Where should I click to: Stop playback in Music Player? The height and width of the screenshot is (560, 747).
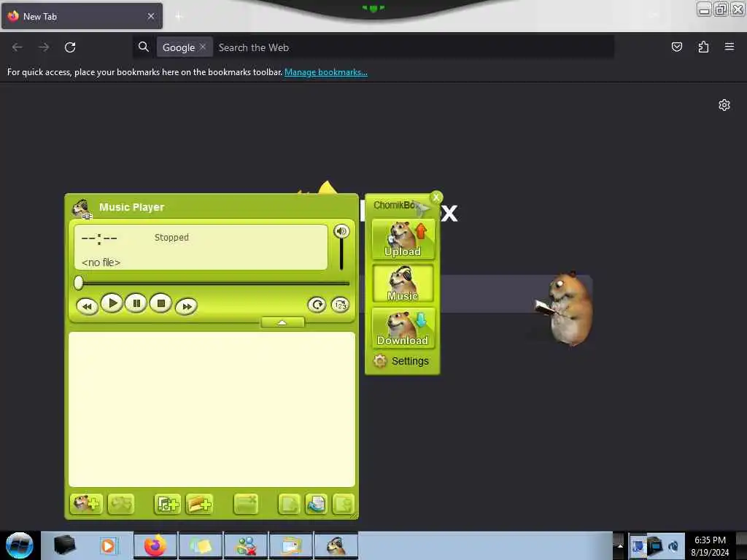point(161,303)
